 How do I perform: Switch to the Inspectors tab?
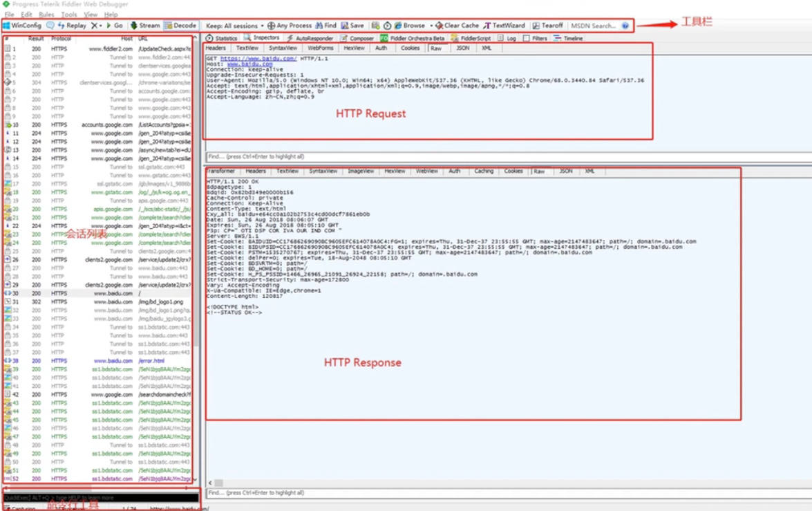click(x=261, y=38)
